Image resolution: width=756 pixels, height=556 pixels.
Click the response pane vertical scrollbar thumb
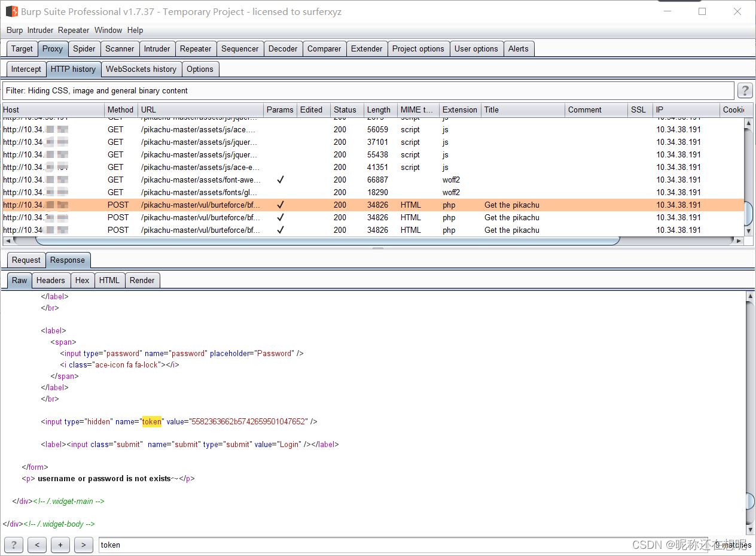[751, 501]
